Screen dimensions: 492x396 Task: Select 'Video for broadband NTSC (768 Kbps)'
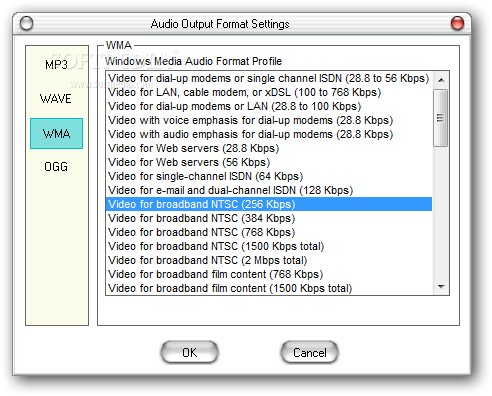point(269,232)
